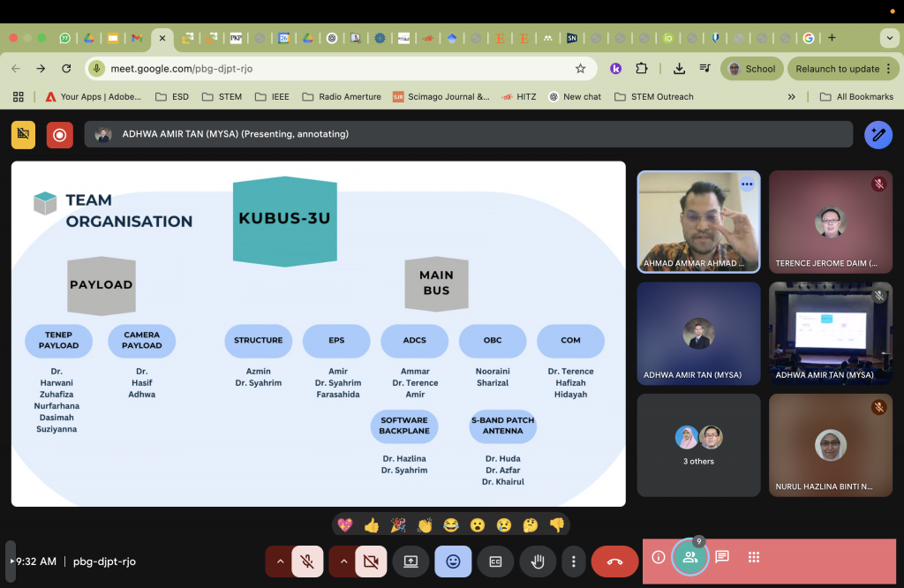Click the annotation pen button

pos(878,135)
